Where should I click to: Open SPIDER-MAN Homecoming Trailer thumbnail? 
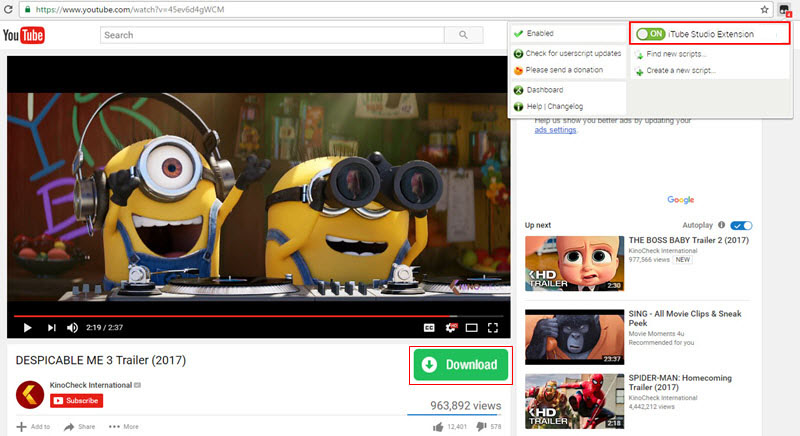pos(574,401)
